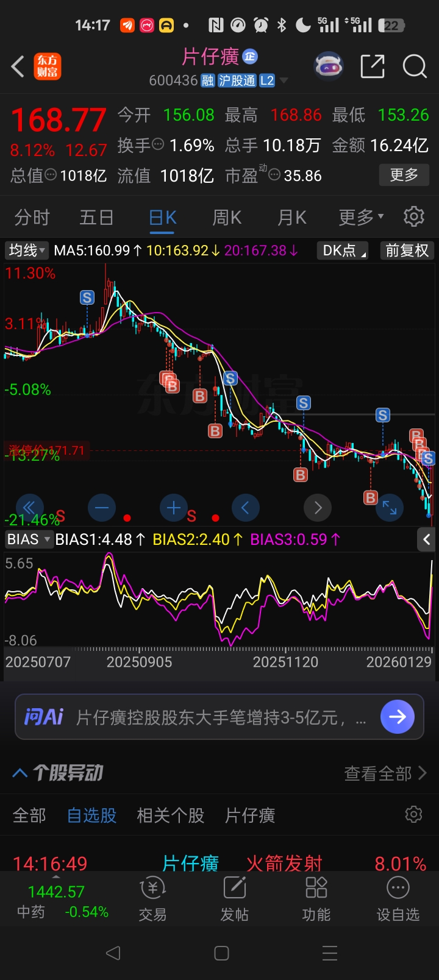The width and height of the screenshot is (439, 980).
Task: Tap the 问Ai query input box
Action: point(220,717)
